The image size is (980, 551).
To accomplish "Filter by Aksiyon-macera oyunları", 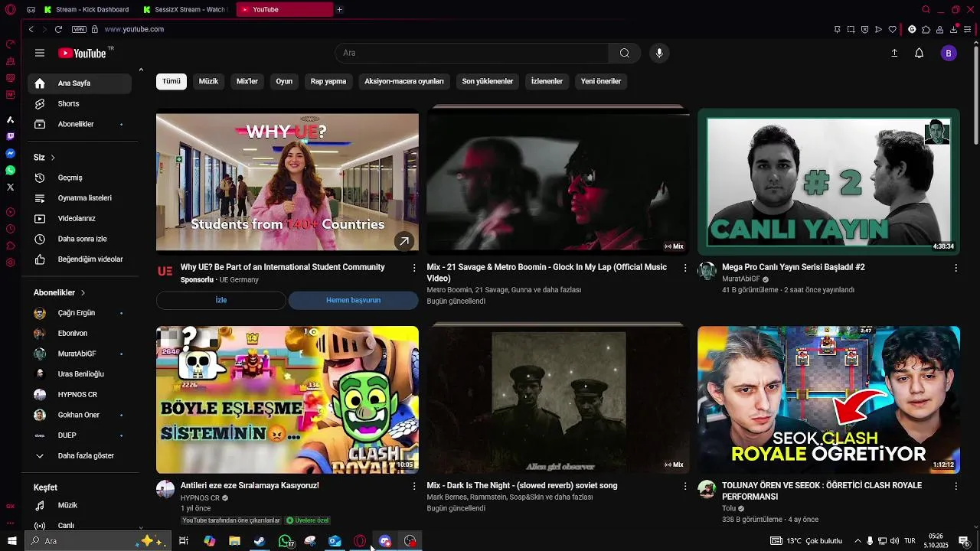I will pos(404,81).
